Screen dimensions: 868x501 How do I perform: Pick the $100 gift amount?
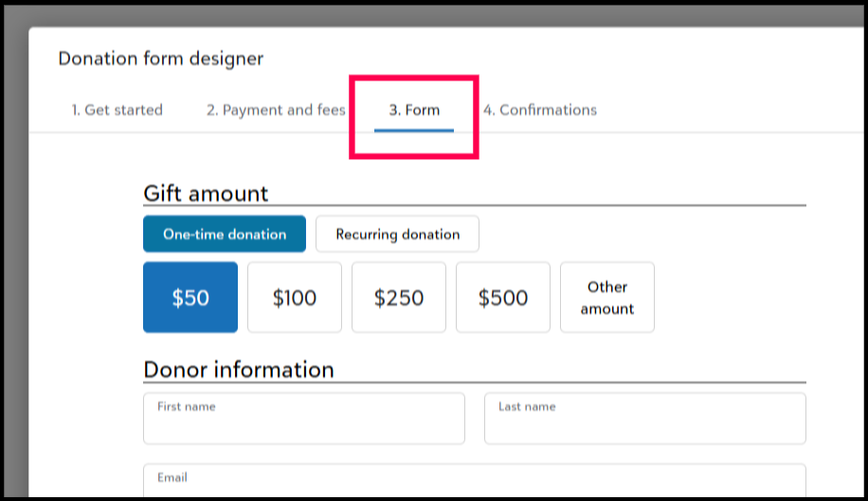pos(295,297)
